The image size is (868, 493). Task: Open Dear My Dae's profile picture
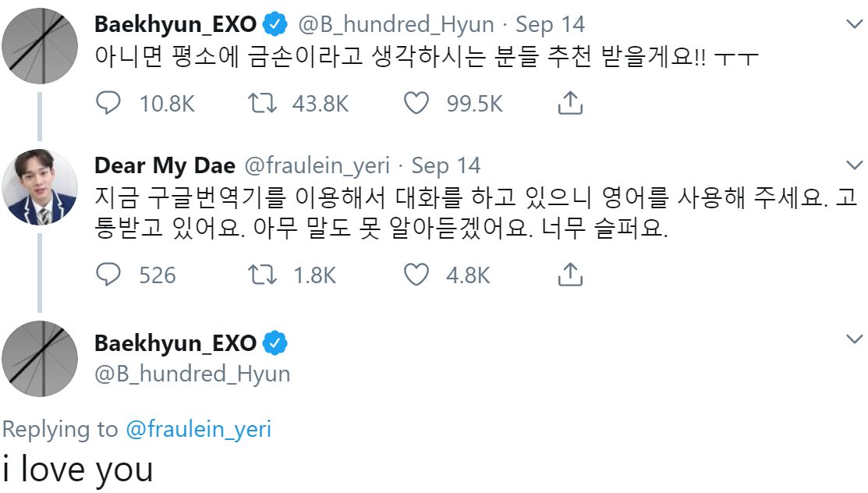(x=39, y=184)
